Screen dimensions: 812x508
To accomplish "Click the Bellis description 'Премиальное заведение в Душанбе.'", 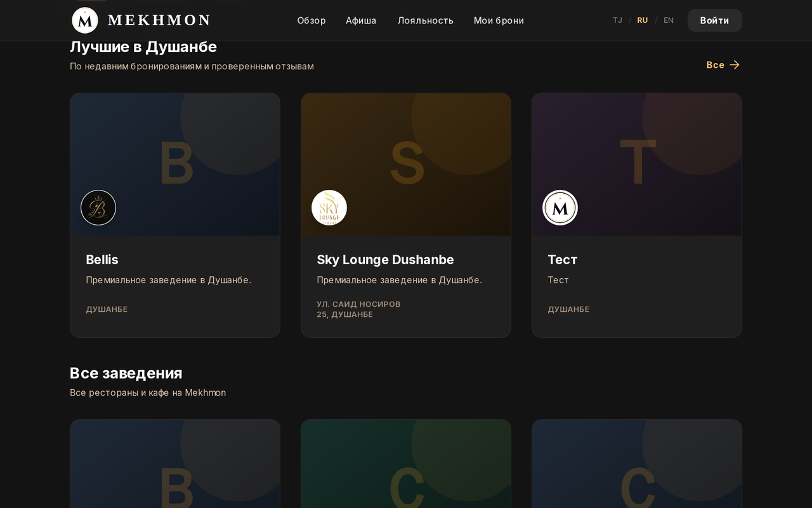I will click(169, 280).
